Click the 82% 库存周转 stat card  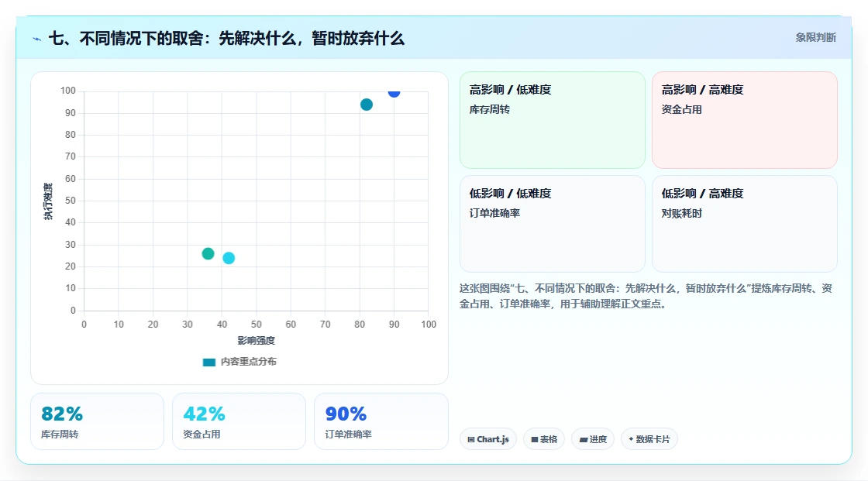(x=98, y=421)
